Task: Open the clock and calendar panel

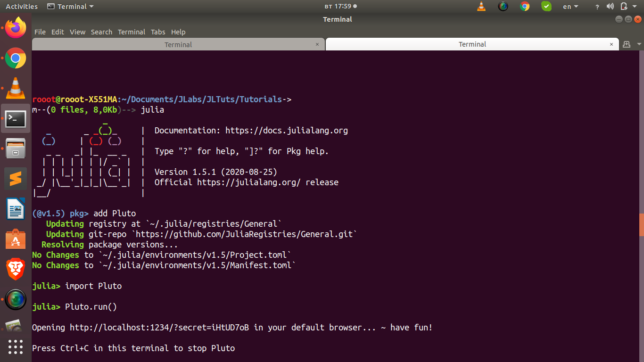Action: 340,7
